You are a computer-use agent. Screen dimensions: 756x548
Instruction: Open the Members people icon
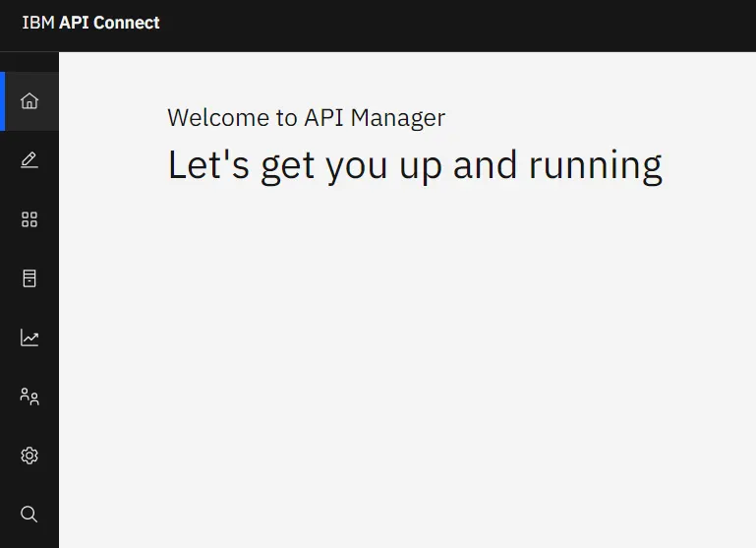point(29,396)
